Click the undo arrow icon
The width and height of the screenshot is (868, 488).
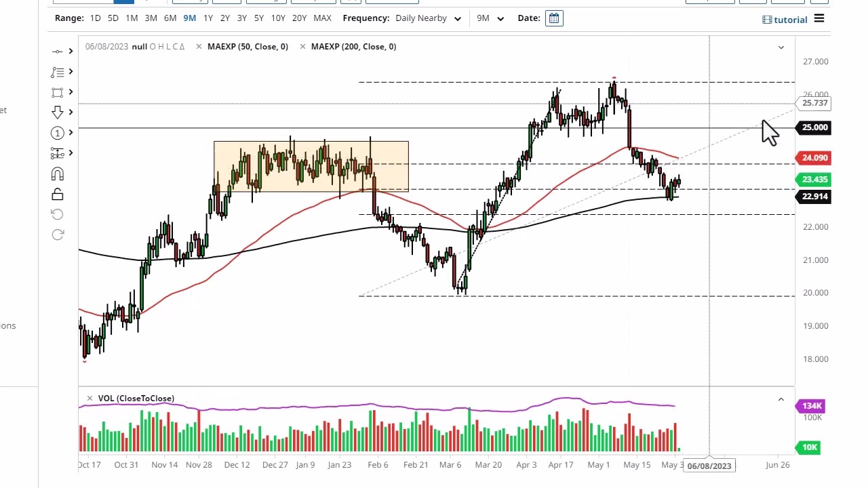58,215
